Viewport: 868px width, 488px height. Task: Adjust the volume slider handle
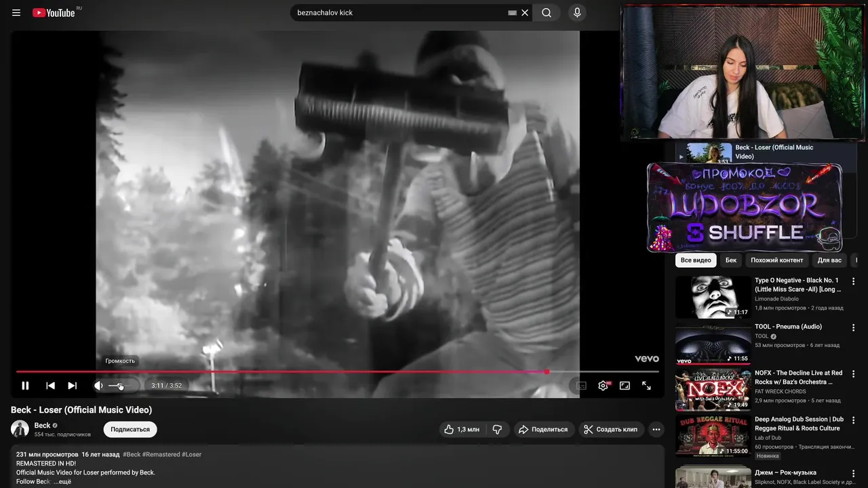pyautogui.click(x=120, y=386)
